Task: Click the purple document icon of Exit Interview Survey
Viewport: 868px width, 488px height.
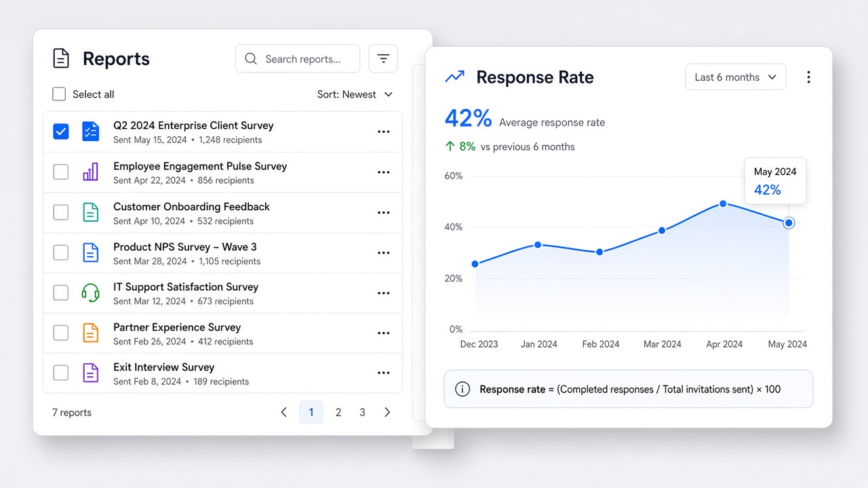Action: (90, 373)
